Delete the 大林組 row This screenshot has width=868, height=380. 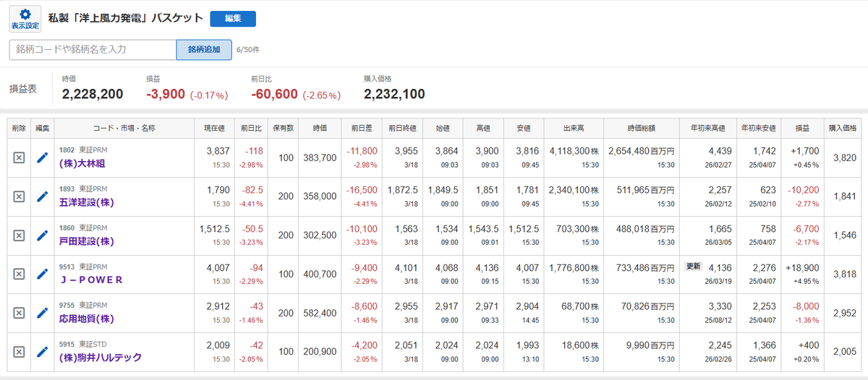(20, 157)
